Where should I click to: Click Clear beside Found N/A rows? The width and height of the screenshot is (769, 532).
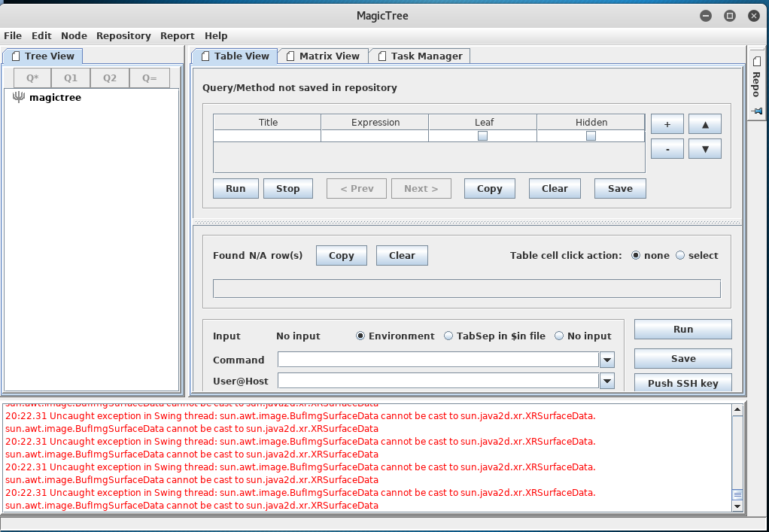(x=402, y=255)
